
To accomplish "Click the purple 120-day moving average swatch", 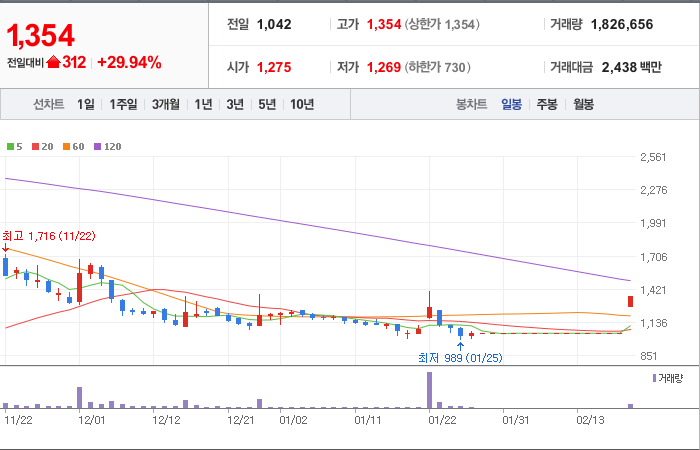I will (97, 146).
